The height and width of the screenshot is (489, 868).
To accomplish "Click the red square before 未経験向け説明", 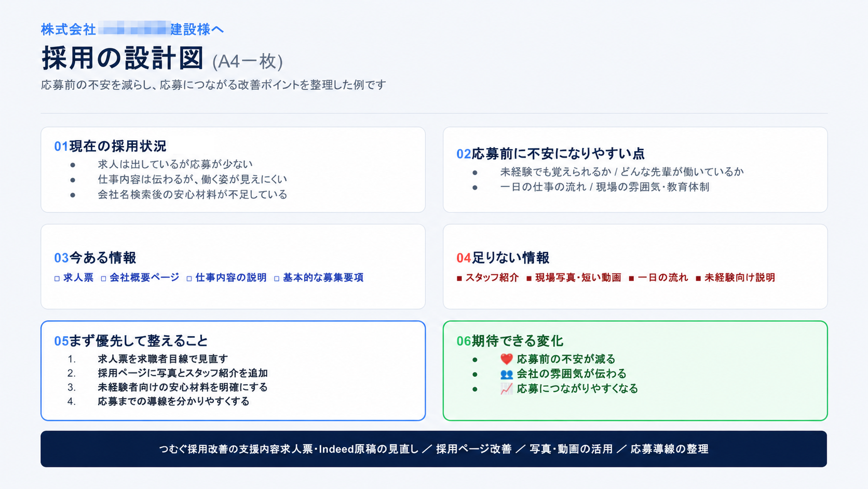I will [x=698, y=279].
